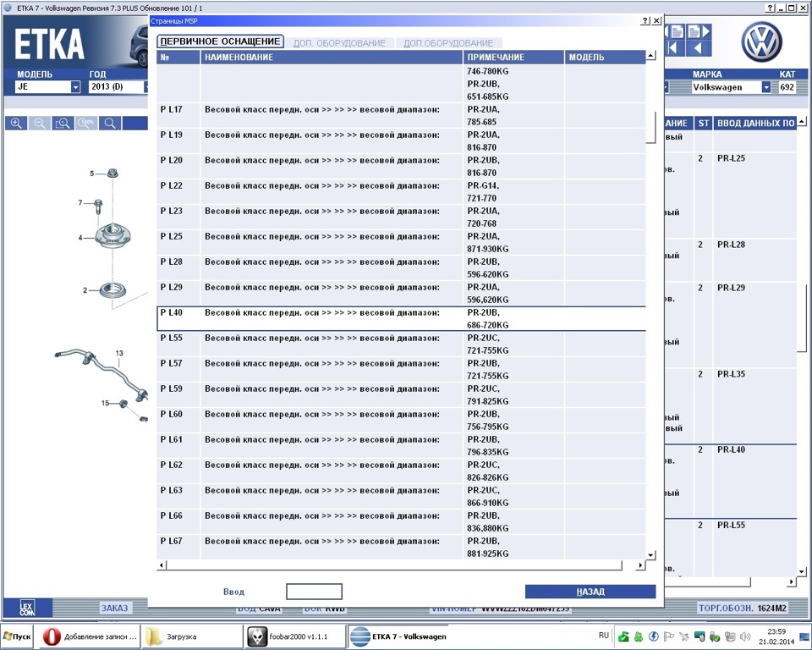This screenshot has height=650, width=812.
Task: Select the zoom-to-region magnifier tool
Action: pos(63,124)
